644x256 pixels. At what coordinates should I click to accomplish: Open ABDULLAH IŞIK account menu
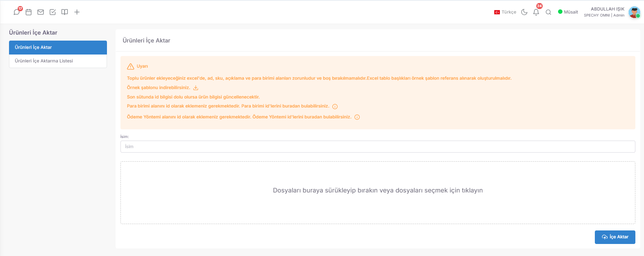(x=608, y=9)
